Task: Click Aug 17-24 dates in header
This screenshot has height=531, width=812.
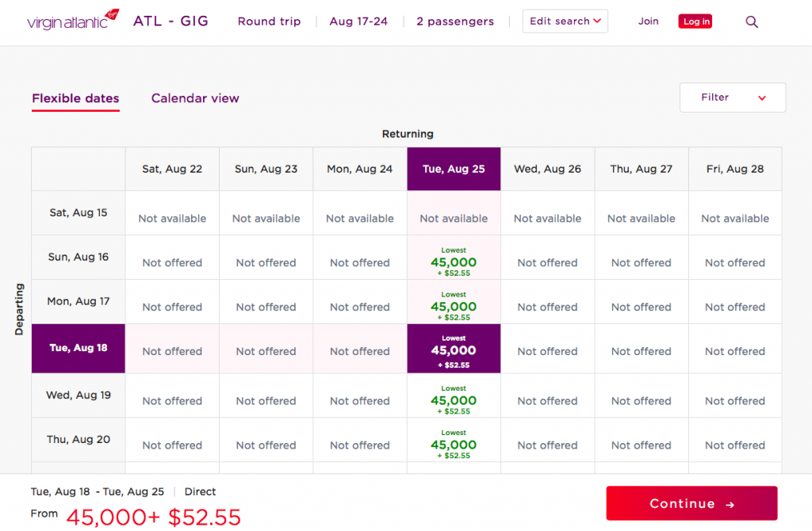Action: click(358, 21)
